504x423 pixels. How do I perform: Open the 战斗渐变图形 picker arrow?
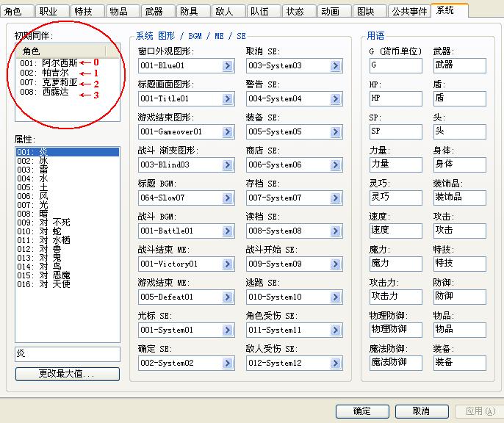(228, 165)
